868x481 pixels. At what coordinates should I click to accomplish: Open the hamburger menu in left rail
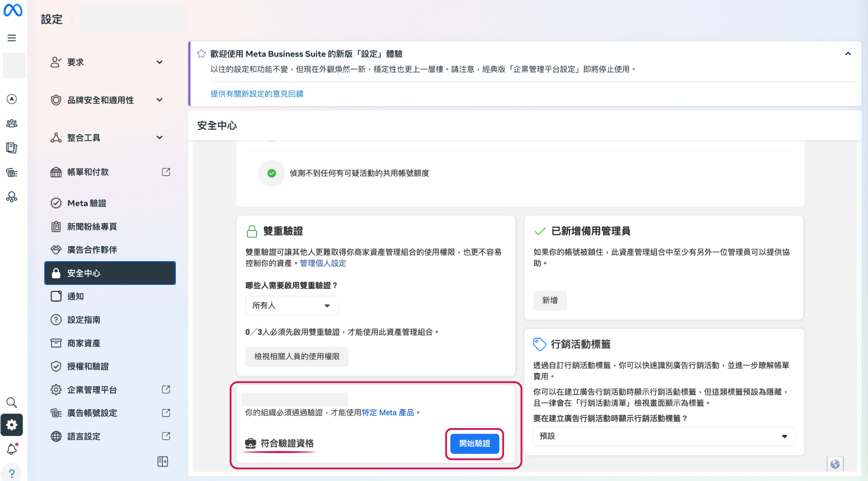pos(12,38)
